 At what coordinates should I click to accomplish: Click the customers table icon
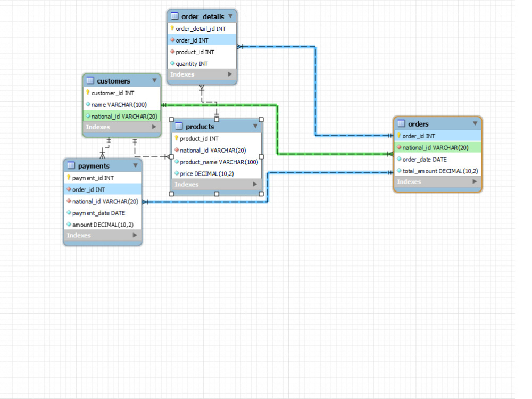pos(90,80)
